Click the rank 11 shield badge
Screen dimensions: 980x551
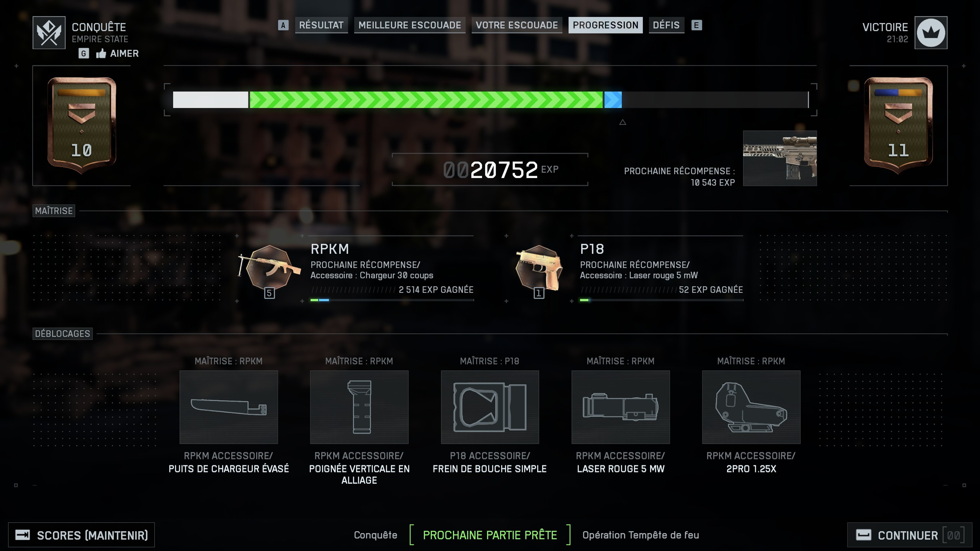point(898,126)
